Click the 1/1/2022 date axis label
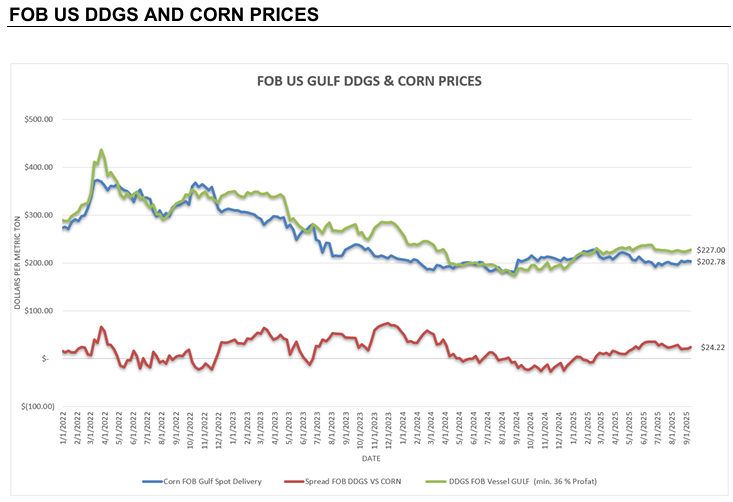Image resolution: width=733 pixels, height=502 pixels. tap(63, 428)
